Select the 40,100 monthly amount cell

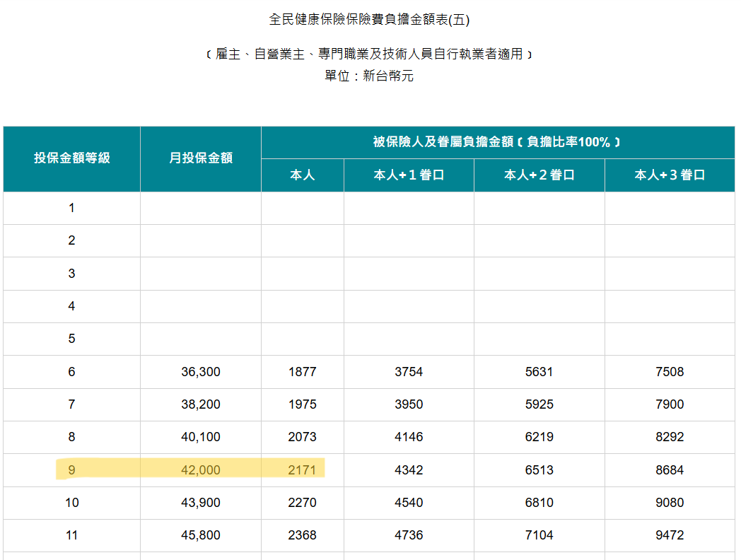201,437
